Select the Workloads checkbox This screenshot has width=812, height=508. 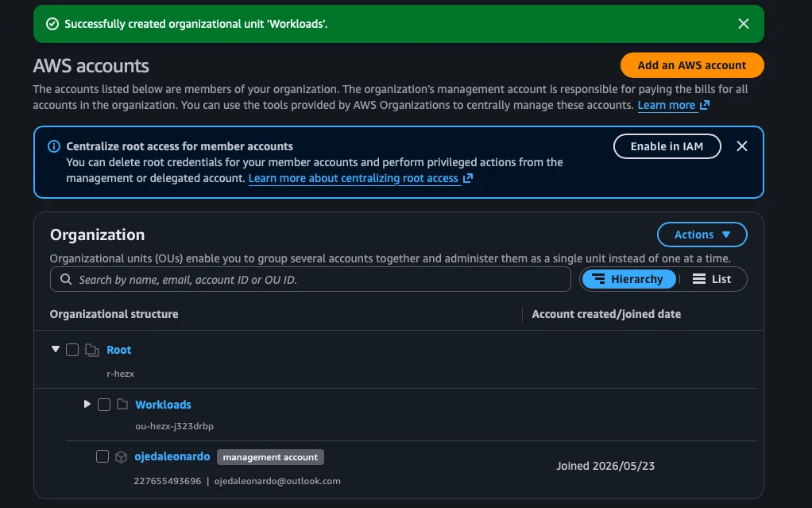(104, 405)
